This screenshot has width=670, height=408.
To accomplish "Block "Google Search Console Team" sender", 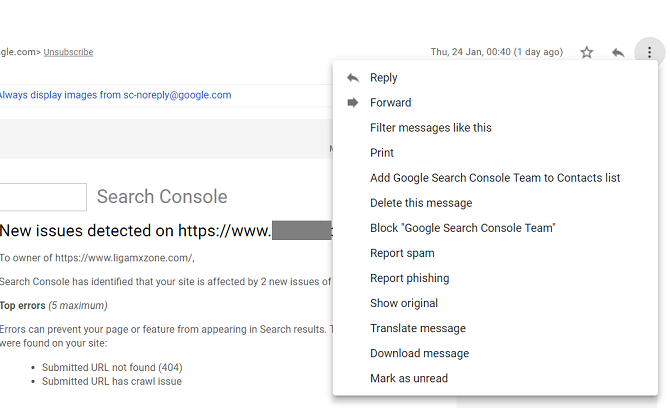I will [495, 228].
